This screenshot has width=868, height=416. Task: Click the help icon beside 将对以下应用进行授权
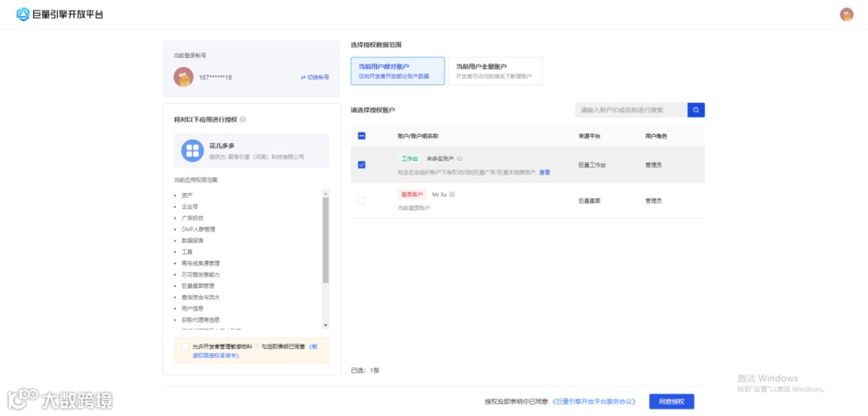243,120
